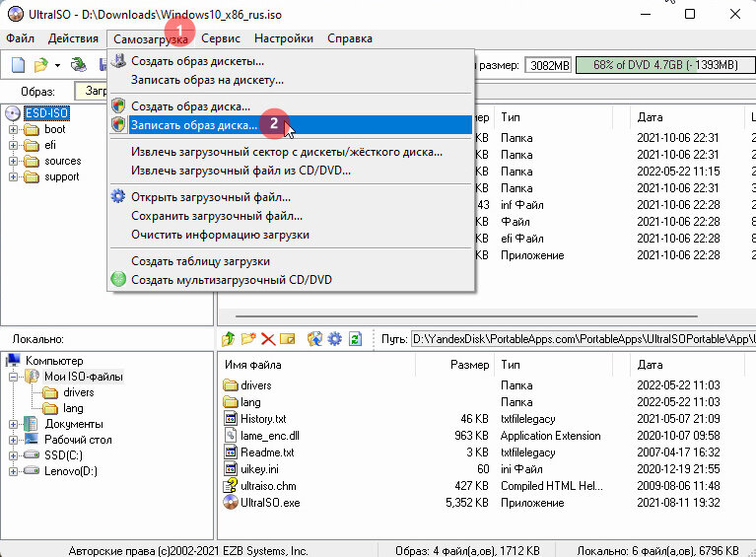Click the horizontal scrollbar of image file list
The width and height of the screenshot is (756, 557).
tap(466, 316)
